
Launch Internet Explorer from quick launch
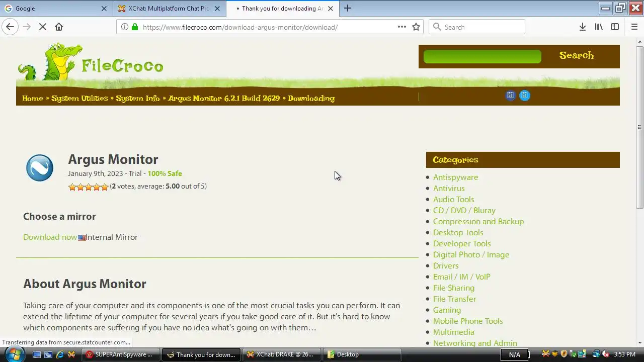[60, 354]
